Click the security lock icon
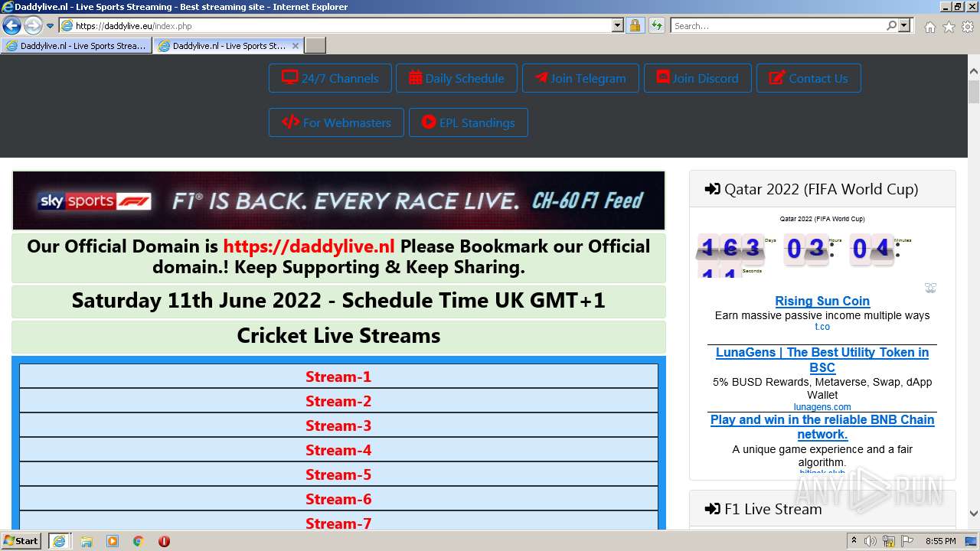Screen dimensions: 980x551 pyautogui.click(x=635, y=26)
